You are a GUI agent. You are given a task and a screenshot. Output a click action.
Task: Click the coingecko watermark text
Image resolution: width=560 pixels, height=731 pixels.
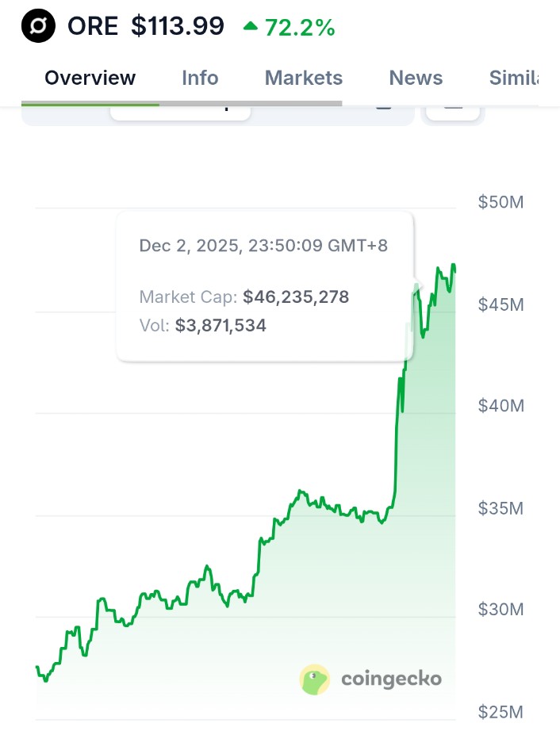391,679
